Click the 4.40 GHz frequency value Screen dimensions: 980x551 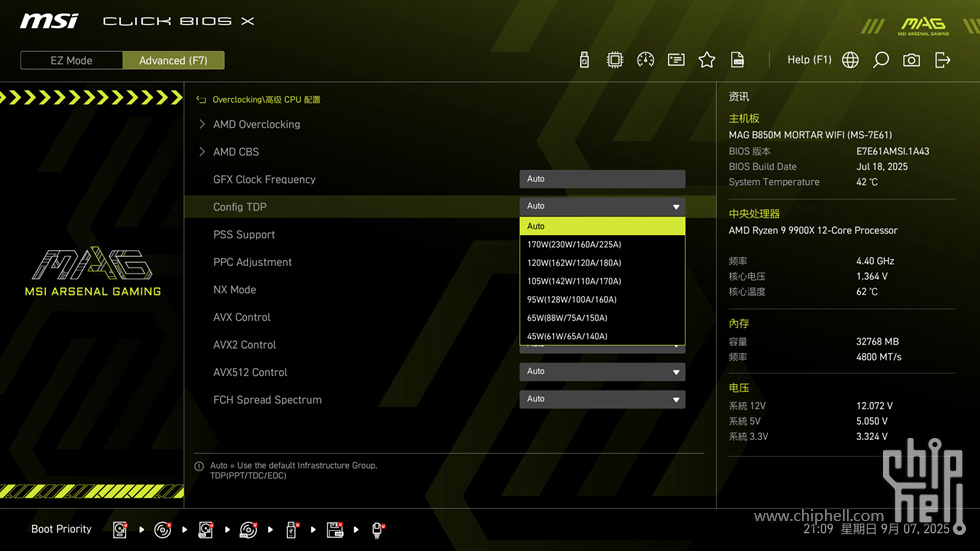click(875, 261)
